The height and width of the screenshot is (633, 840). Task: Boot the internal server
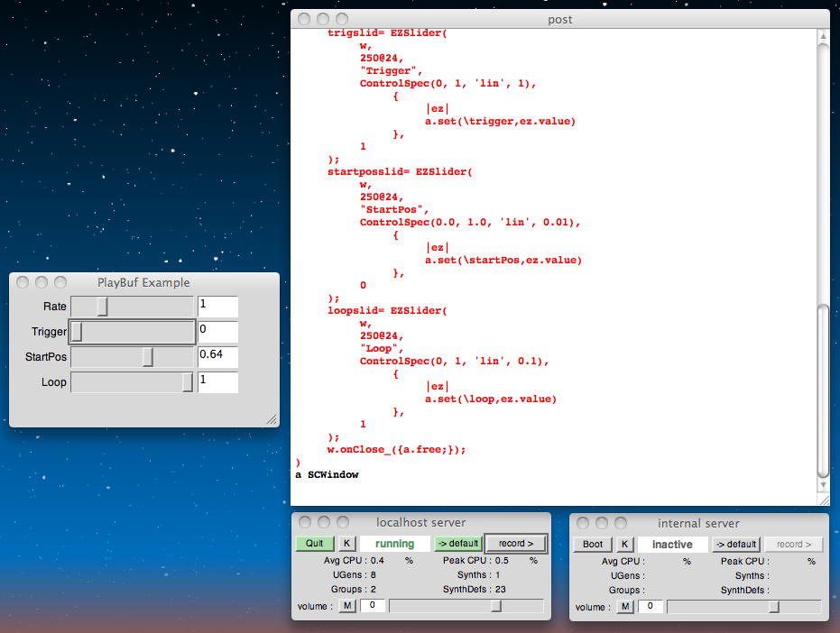pos(592,544)
